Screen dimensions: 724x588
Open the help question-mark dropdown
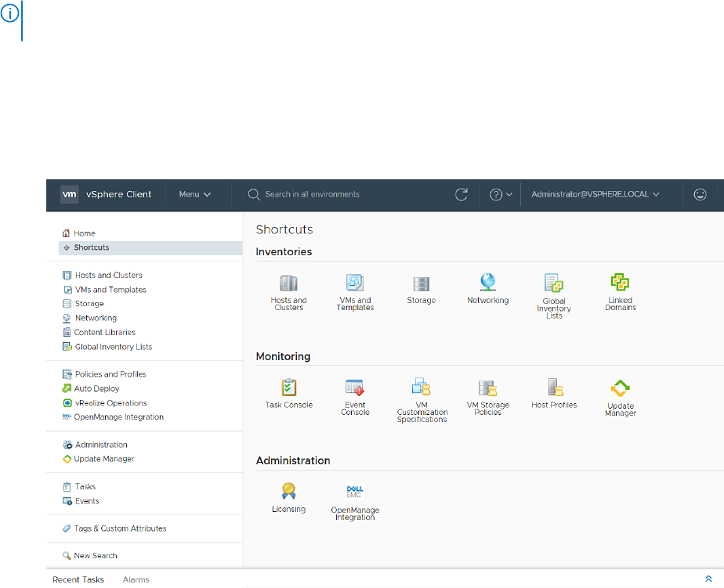point(501,194)
